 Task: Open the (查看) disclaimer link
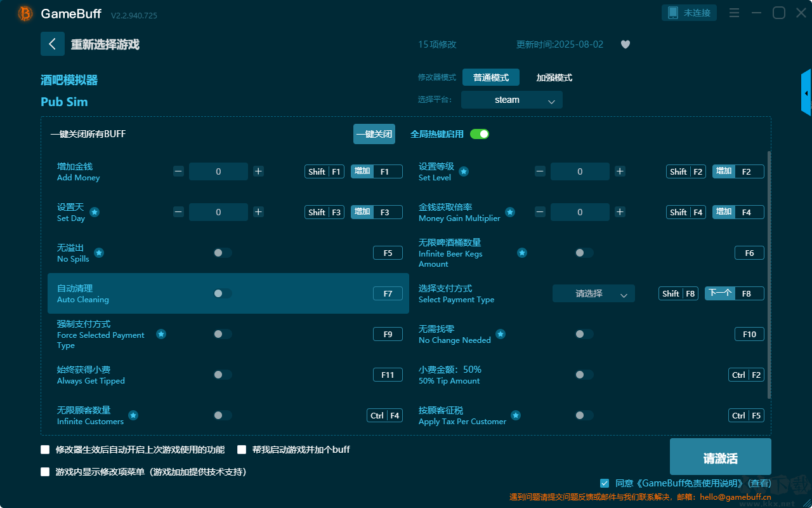758,483
